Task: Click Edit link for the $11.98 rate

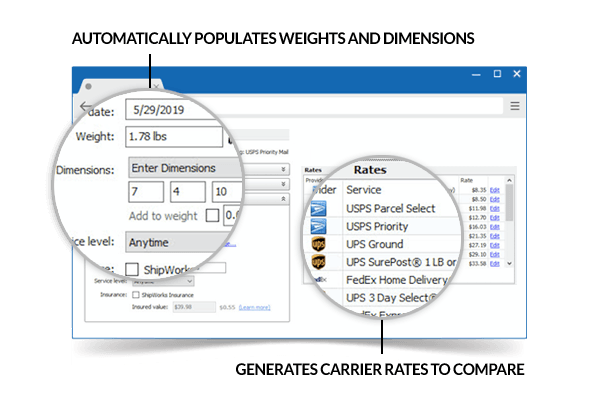Action: (495, 209)
